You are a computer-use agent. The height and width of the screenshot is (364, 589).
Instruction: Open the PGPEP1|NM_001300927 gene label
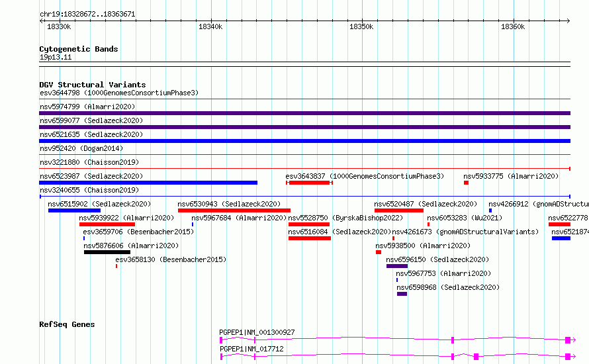point(257,332)
